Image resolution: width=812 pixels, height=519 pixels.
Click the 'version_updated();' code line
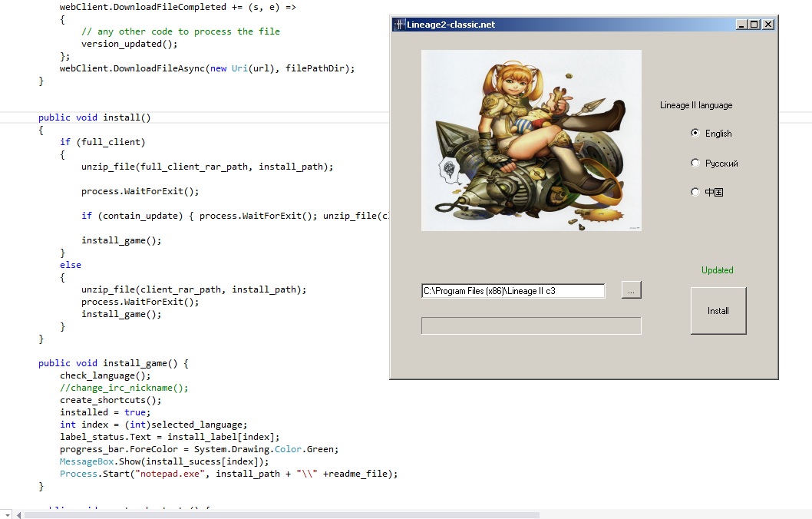pyautogui.click(x=130, y=44)
